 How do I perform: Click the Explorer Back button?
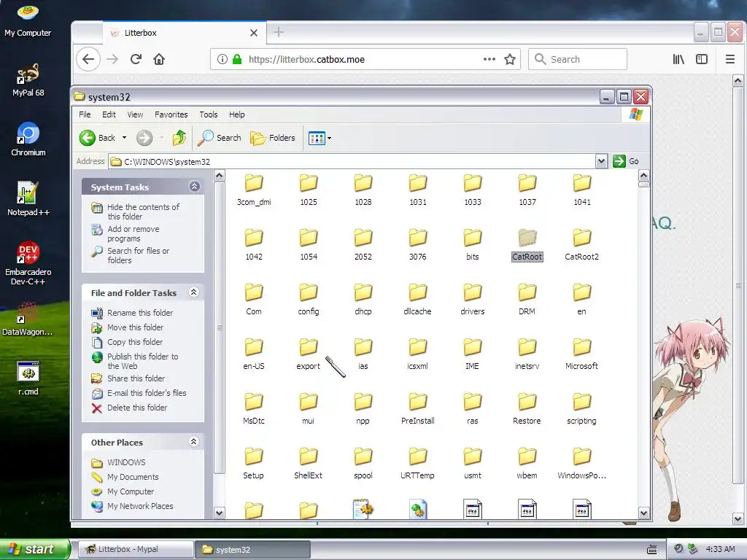[98, 138]
